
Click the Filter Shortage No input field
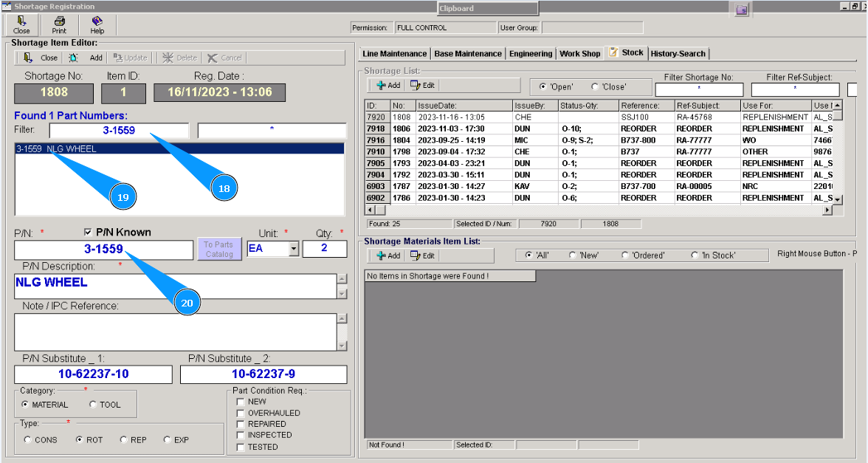point(698,89)
